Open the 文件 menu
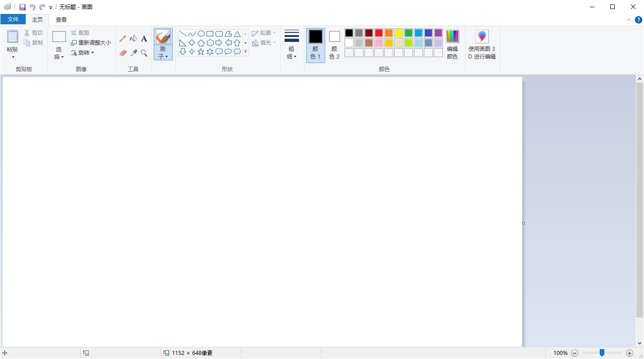This screenshot has width=644, height=359. coord(13,19)
